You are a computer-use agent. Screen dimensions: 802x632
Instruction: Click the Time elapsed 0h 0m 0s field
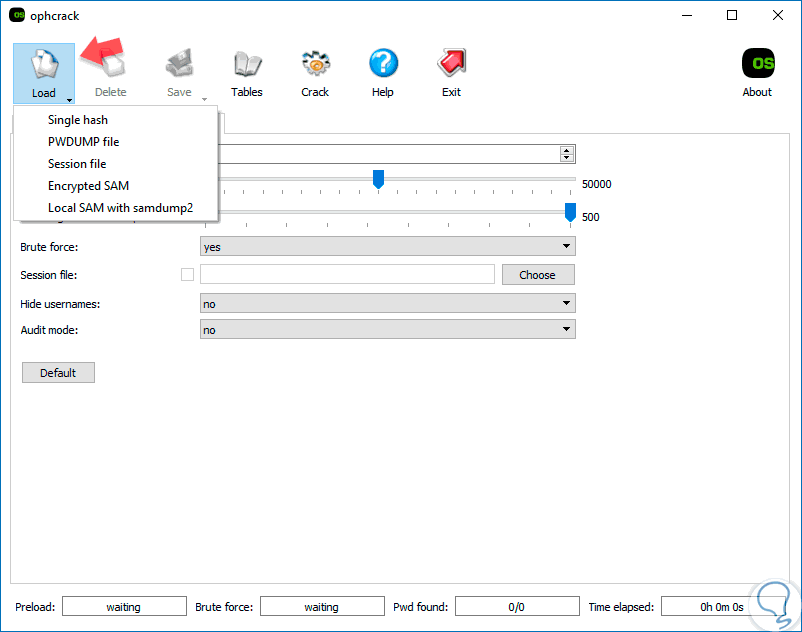[x=722, y=606]
